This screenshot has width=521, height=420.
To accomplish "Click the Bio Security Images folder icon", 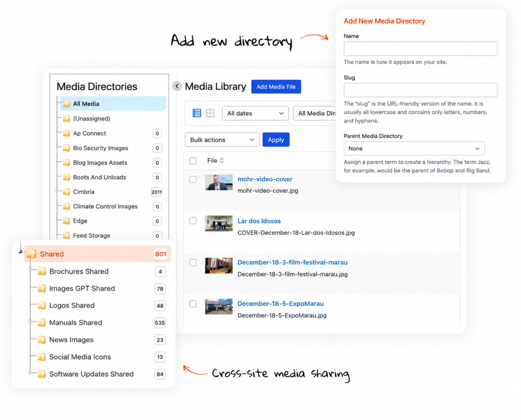I will tap(66, 148).
